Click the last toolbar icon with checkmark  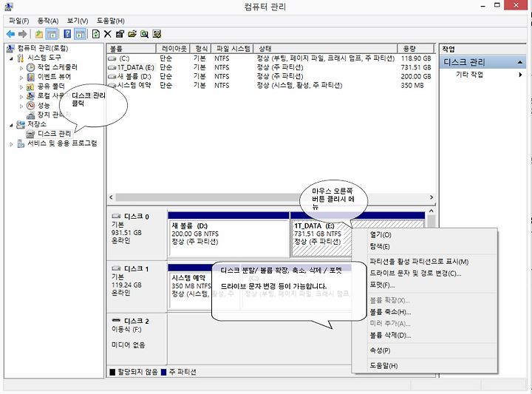[157, 34]
